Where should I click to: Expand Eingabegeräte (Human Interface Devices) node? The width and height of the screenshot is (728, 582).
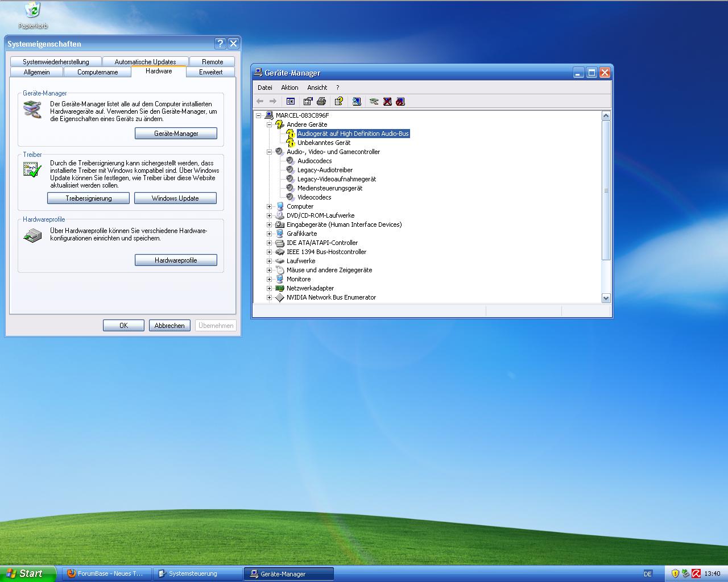point(269,225)
